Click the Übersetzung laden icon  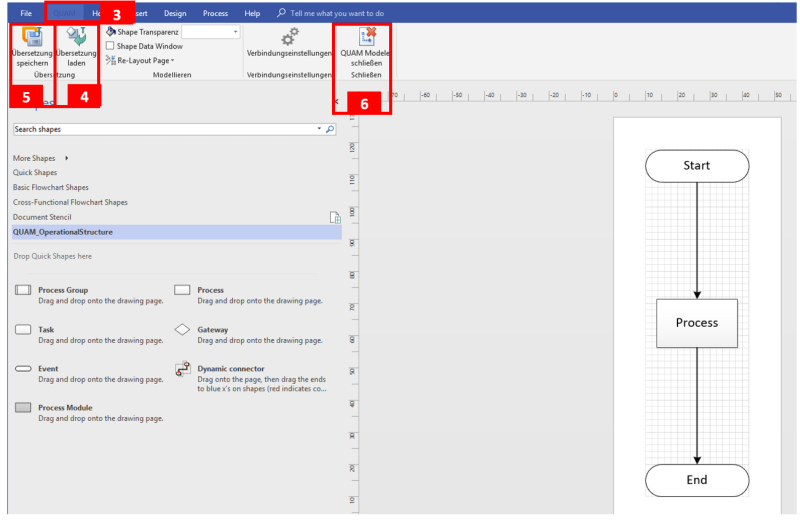pos(77,37)
